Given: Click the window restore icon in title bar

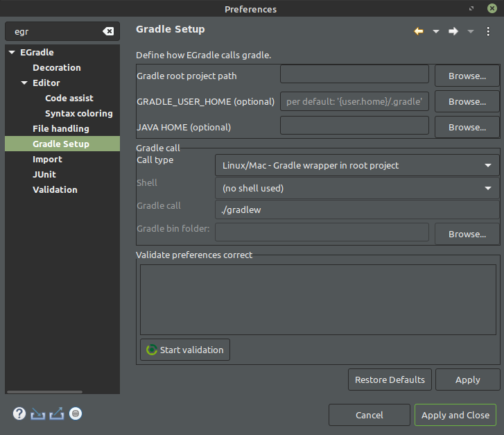Looking at the screenshot, I should [x=471, y=8].
